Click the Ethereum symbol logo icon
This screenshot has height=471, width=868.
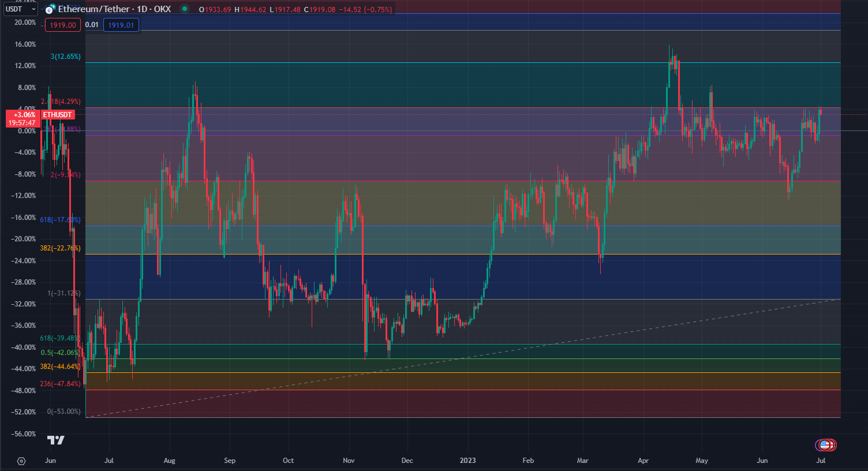pyautogui.click(x=51, y=9)
